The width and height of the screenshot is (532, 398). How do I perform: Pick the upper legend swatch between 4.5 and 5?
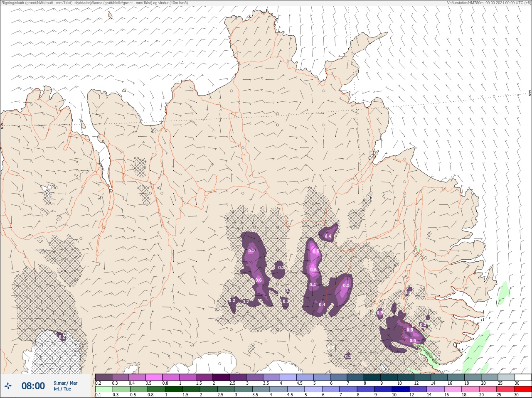tap(305, 377)
